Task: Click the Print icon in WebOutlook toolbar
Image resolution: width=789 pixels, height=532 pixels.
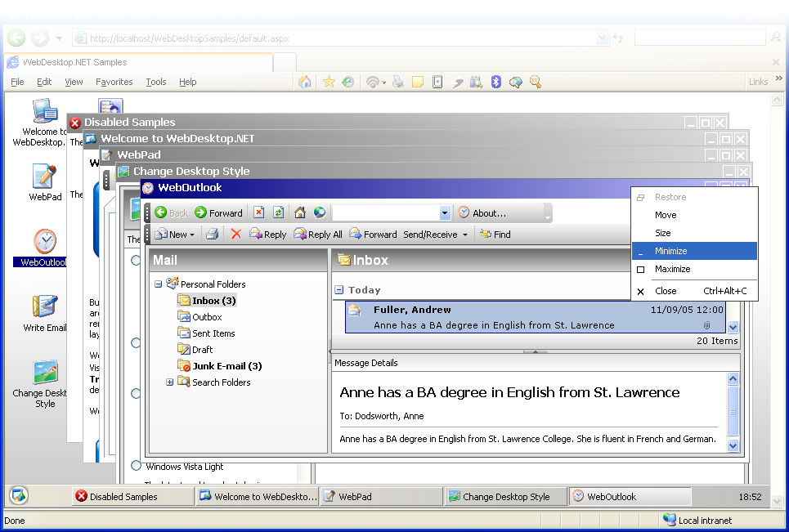Action: pos(212,235)
